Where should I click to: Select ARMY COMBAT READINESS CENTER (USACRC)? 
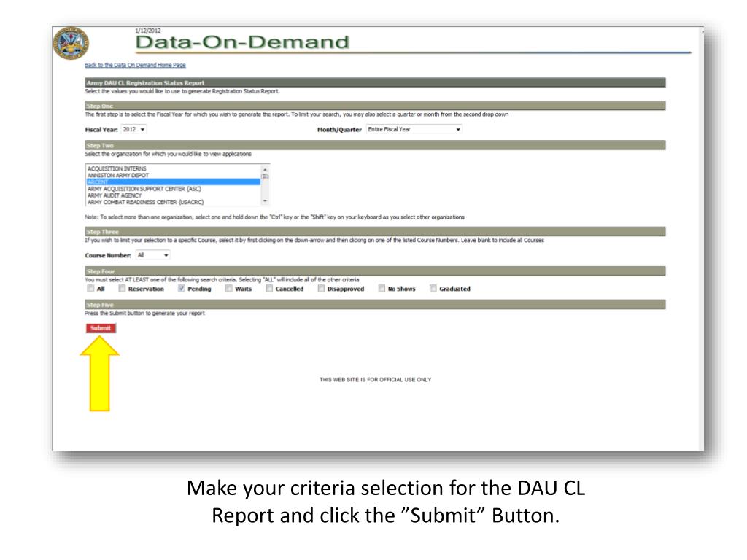point(174,202)
